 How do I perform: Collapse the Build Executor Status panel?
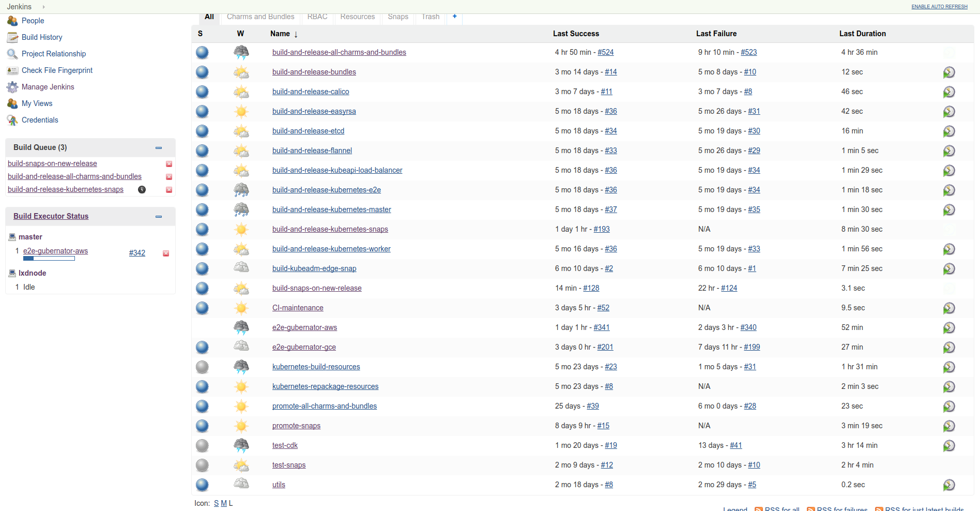click(x=159, y=217)
